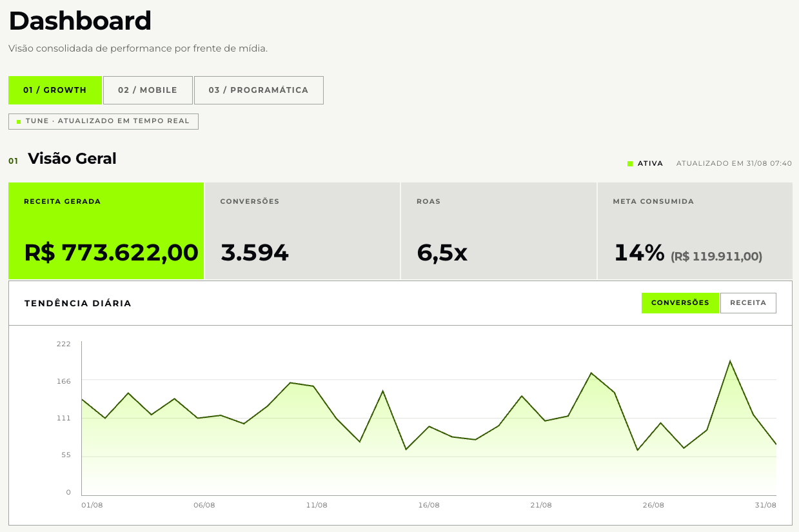This screenshot has height=532, width=799.
Task: Switch the chart to RECEITA
Action: pyautogui.click(x=748, y=303)
